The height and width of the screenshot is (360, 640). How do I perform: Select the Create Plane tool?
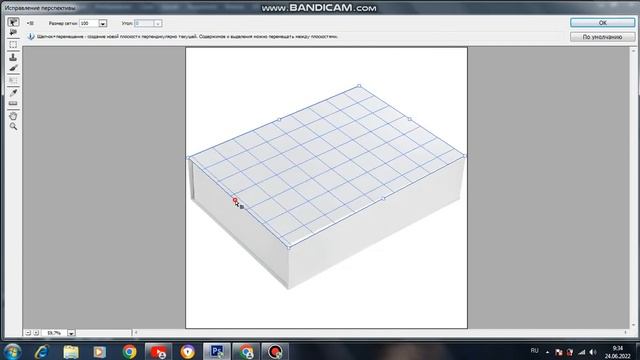(13, 33)
